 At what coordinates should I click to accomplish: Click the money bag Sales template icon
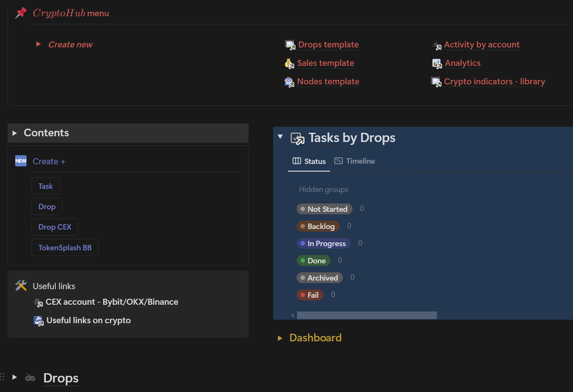coord(289,63)
